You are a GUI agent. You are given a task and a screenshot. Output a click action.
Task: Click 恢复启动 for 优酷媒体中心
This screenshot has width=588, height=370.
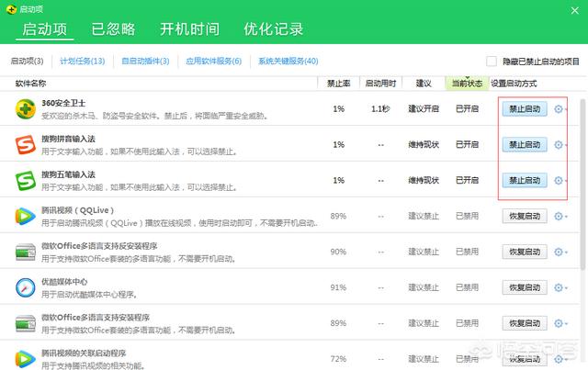pyautogui.click(x=525, y=287)
